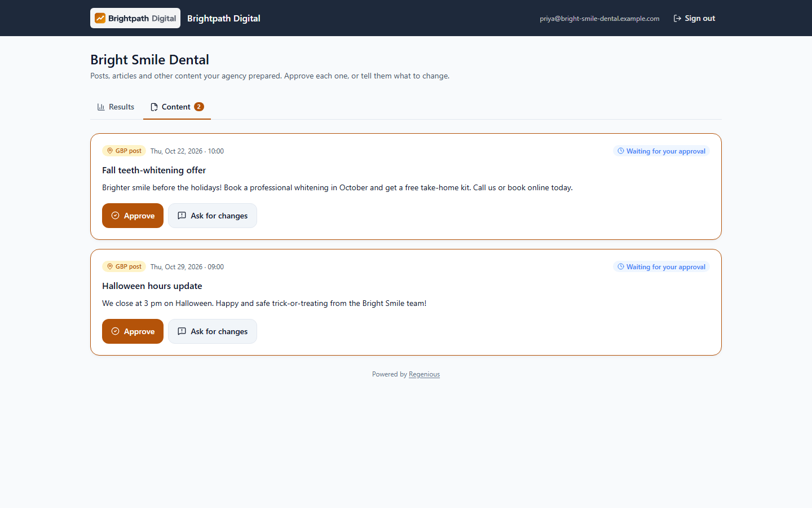Open the Regenious link in the footer
812x508 pixels.
[424, 374]
